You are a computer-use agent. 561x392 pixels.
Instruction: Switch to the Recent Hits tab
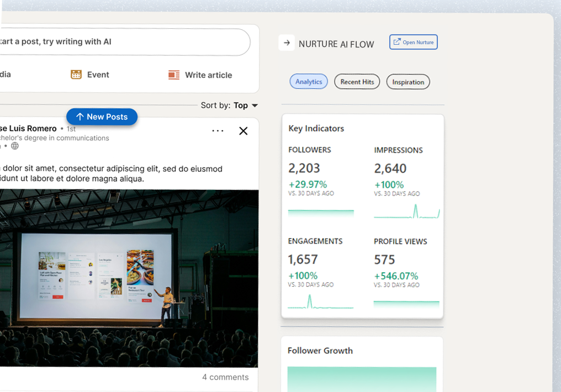click(357, 82)
